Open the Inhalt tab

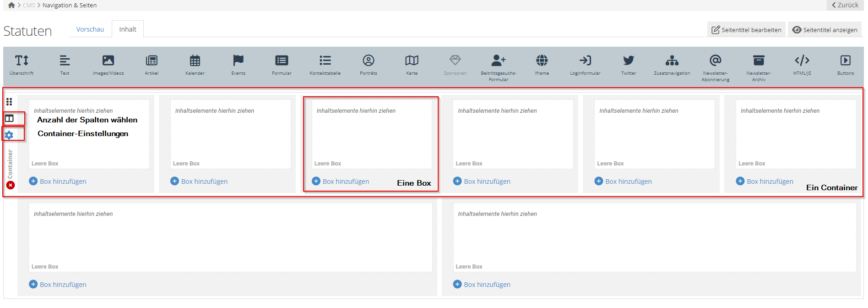coord(128,29)
